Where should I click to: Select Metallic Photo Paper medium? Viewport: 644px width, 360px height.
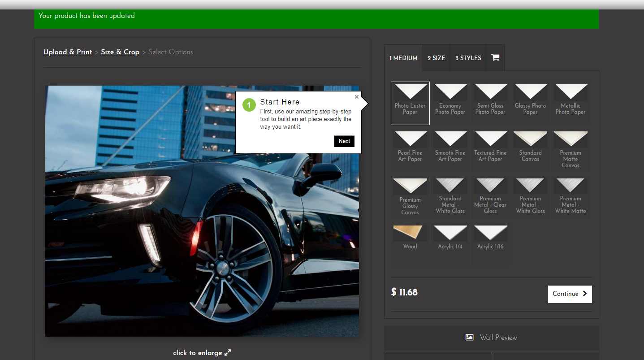click(x=571, y=103)
